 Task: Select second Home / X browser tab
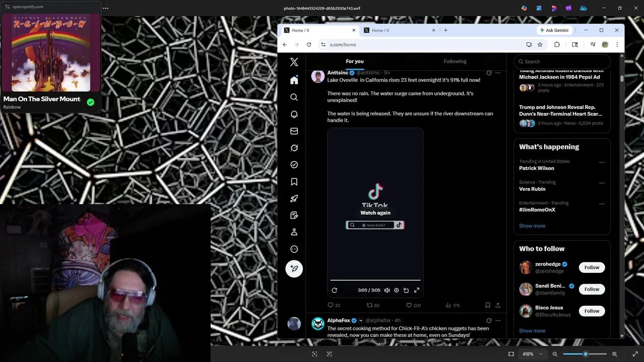point(400,30)
